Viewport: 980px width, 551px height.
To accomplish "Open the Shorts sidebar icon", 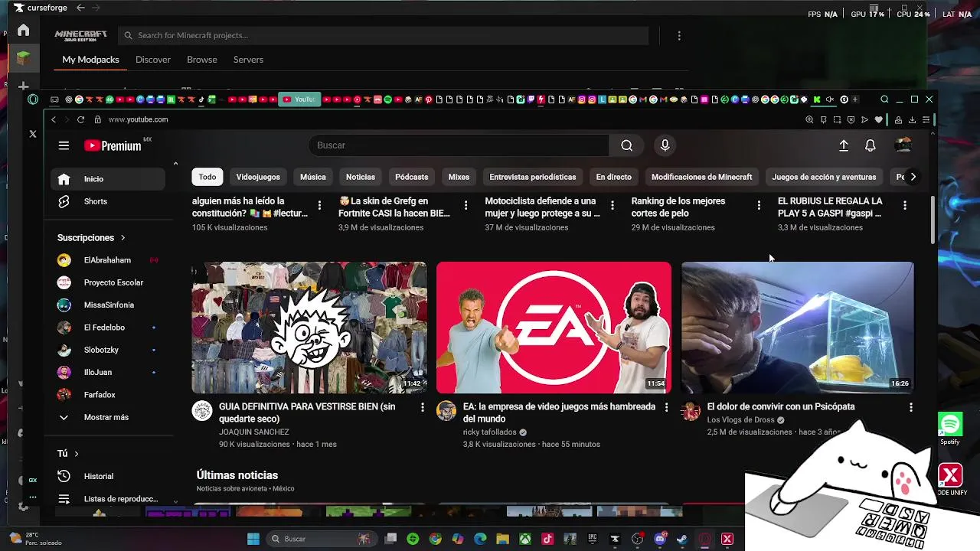I will pos(64,201).
